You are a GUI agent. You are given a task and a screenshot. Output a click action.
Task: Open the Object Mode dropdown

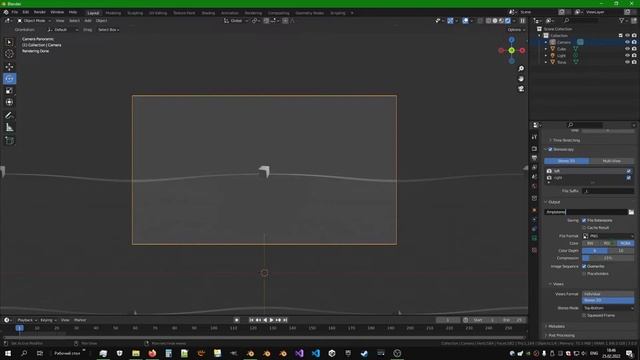(x=34, y=20)
